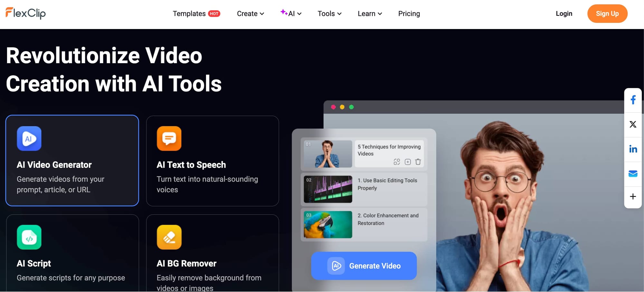This screenshot has width=644, height=292.
Task: Expand the Create dropdown menu
Action: tap(251, 14)
